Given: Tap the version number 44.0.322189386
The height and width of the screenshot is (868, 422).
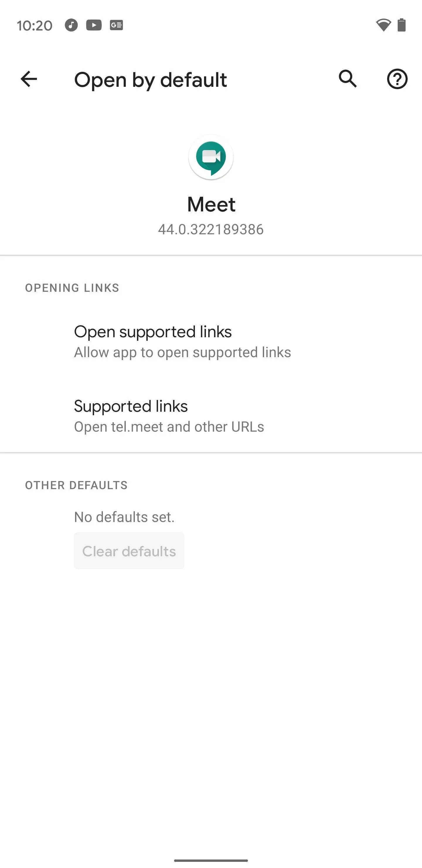Looking at the screenshot, I should 211,230.
